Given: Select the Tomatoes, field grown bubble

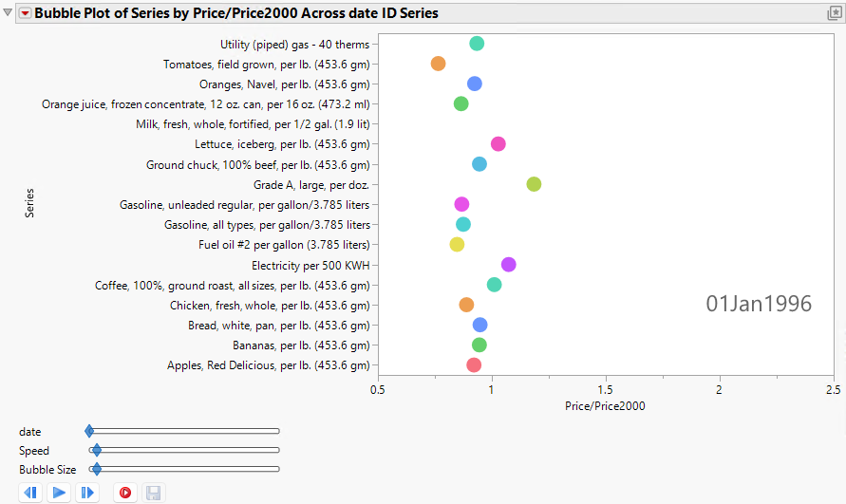Looking at the screenshot, I should tap(438, 64).
